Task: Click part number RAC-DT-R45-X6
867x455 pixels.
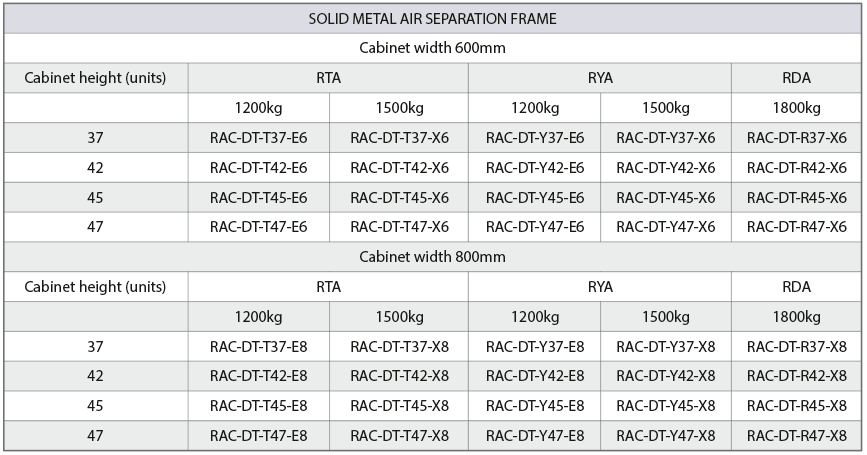Action: click(797, 197)
